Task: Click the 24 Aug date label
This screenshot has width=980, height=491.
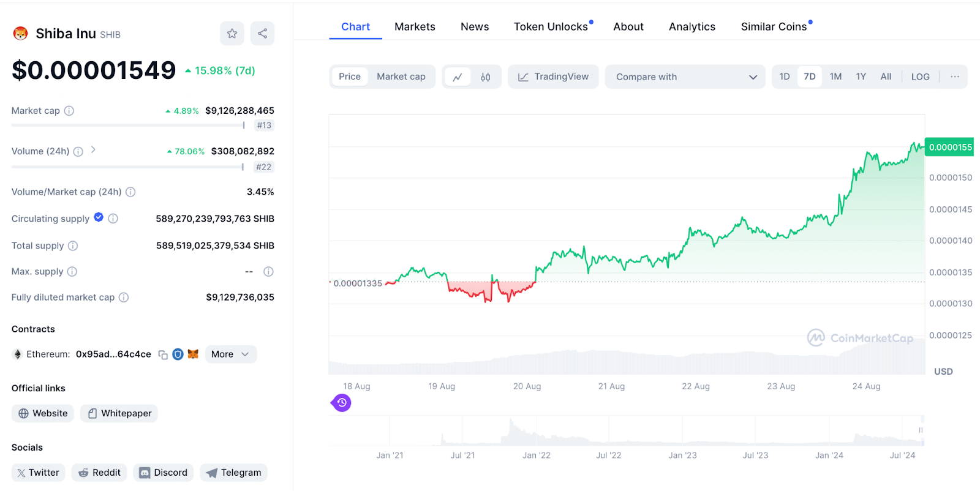Action: (x=866, y=386)
